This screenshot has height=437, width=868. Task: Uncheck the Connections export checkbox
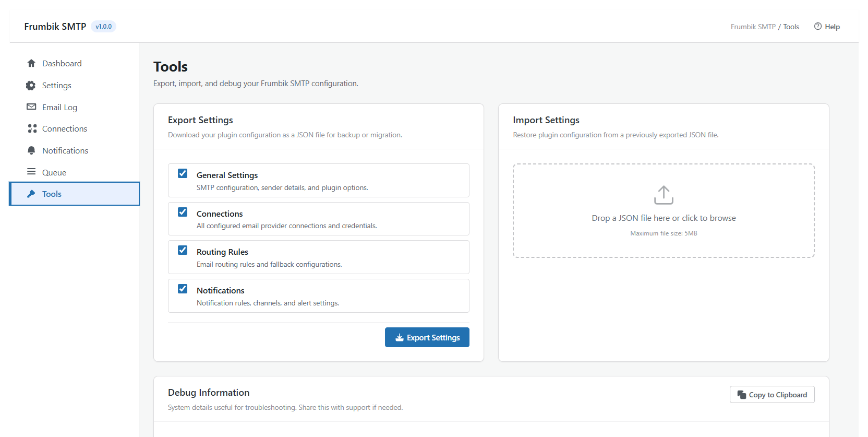point(183,212)
